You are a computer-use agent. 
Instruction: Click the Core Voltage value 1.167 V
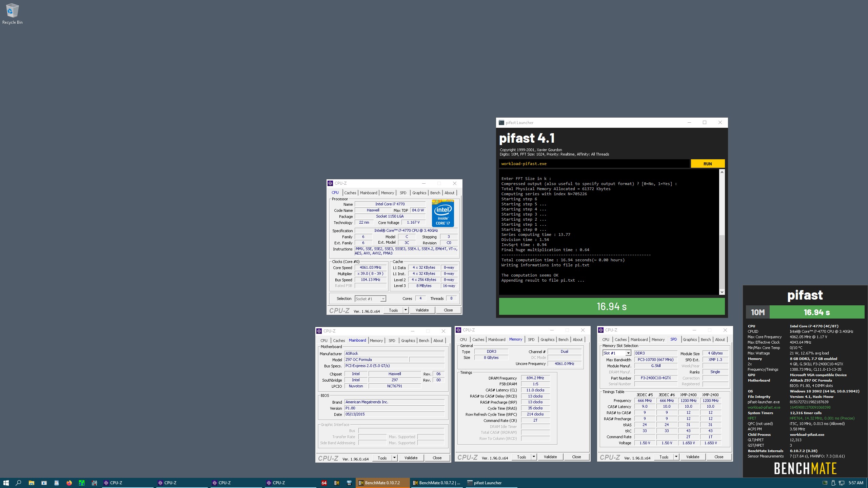[413, 222]
